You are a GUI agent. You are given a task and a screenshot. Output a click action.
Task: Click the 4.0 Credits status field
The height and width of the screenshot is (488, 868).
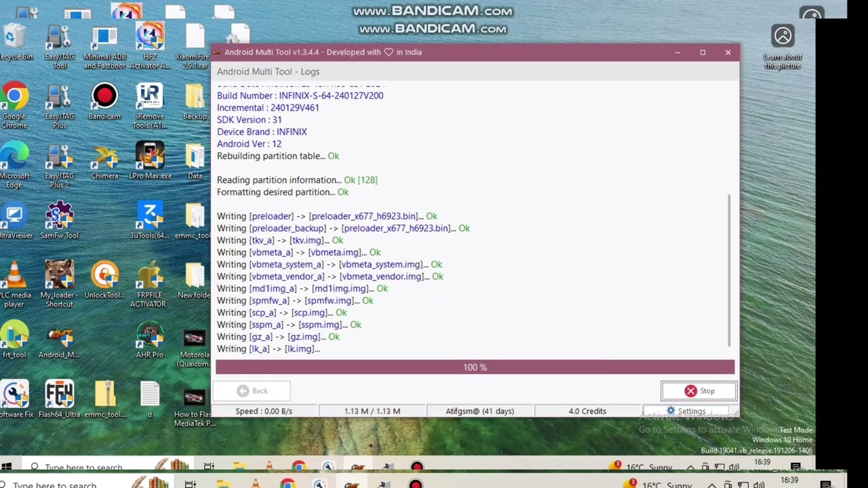(587, 411)
